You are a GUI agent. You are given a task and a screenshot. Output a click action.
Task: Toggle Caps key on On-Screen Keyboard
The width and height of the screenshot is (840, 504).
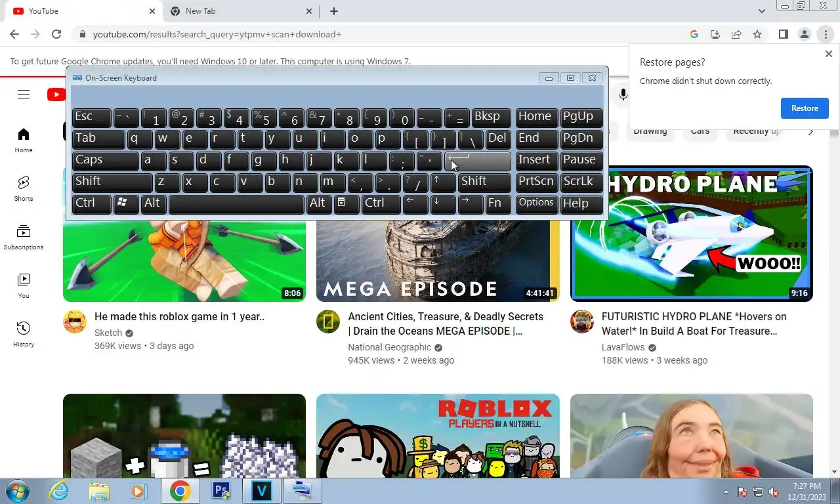[105, 161]
